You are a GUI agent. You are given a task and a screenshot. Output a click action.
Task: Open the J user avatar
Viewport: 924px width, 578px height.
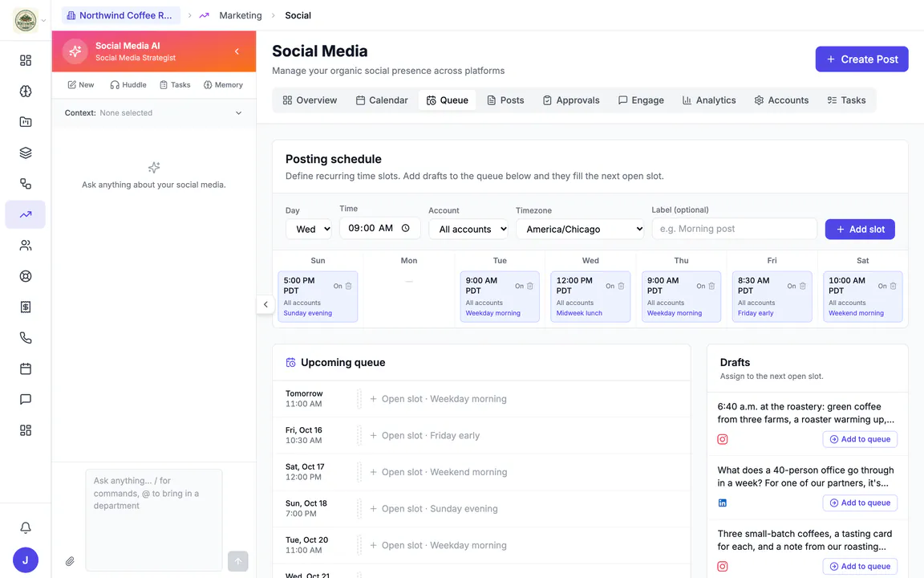26,560
